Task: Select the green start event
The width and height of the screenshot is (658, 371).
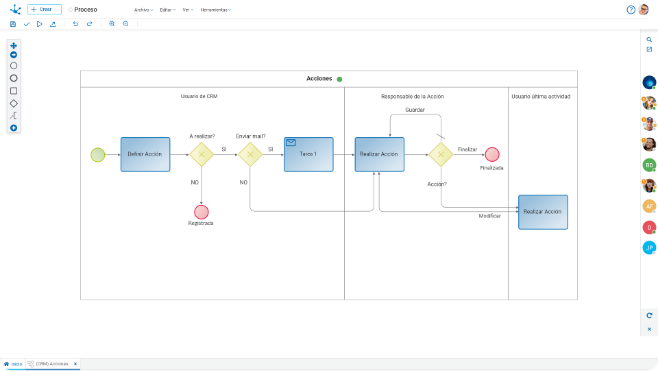Action: 98,154
